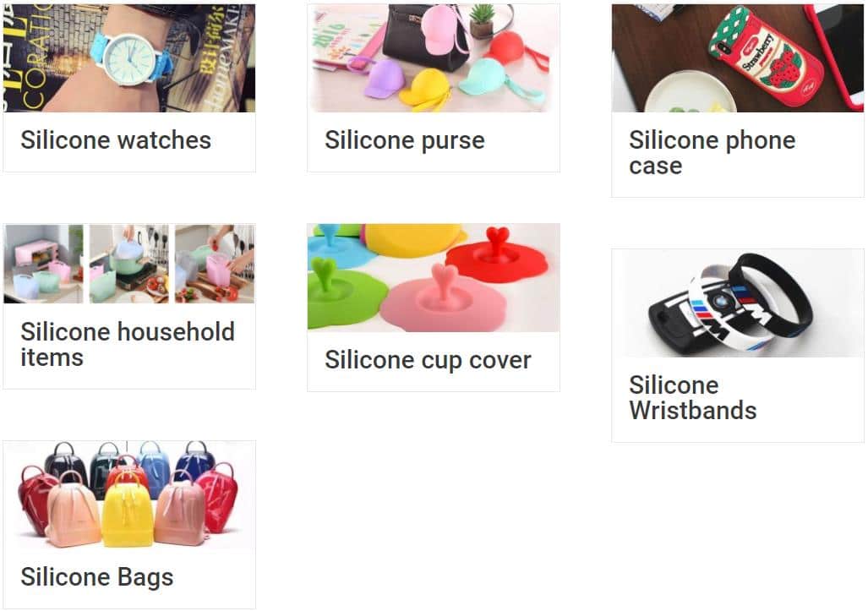View the strawberry phone case photo
The height and width of the screenshot is (611, 868).
[737, 57]
